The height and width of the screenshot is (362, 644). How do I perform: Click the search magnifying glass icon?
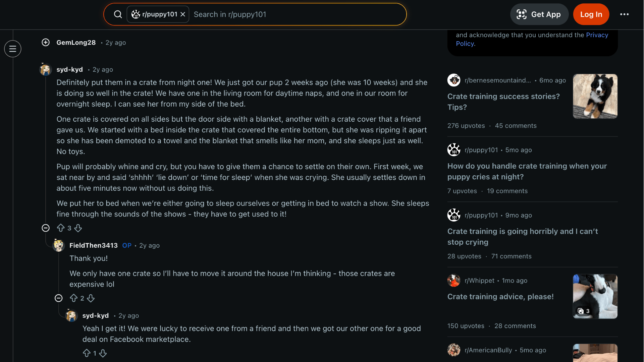[x=118, y=14]
